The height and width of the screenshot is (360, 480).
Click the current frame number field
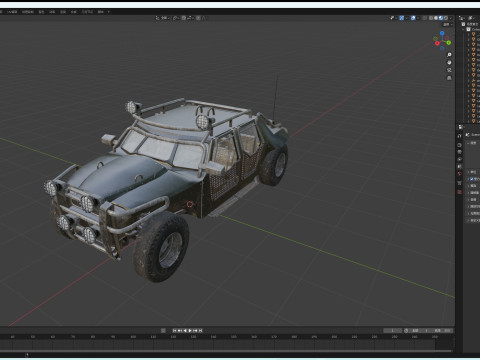(x=393, y=331)
